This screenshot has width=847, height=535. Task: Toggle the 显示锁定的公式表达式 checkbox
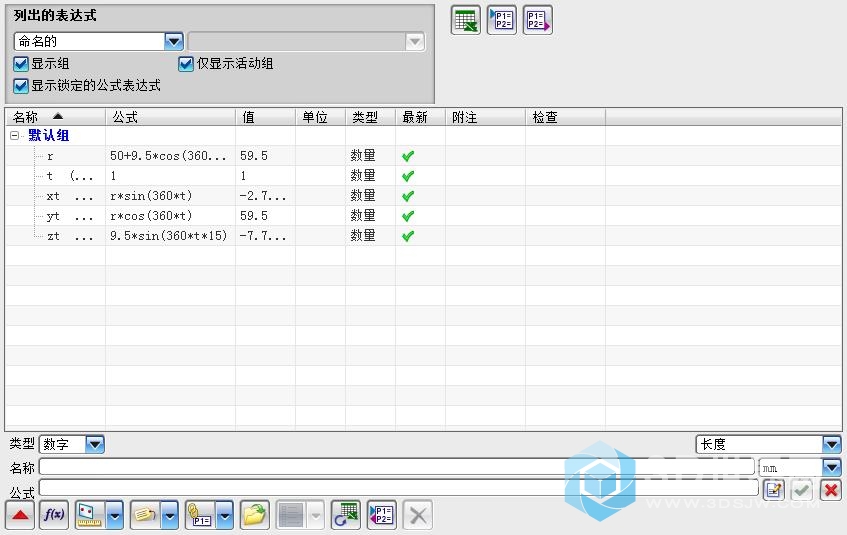coord(21,86)
